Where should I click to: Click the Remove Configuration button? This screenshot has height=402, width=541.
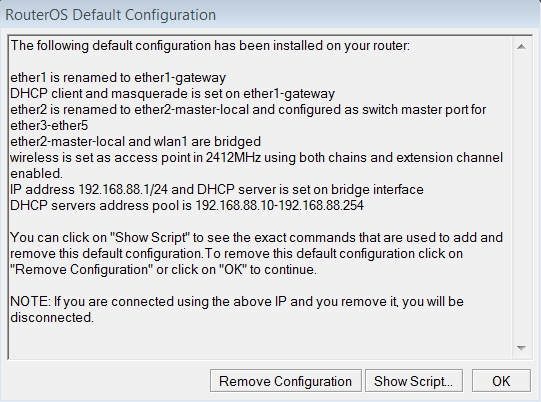(x=286, y=381)
